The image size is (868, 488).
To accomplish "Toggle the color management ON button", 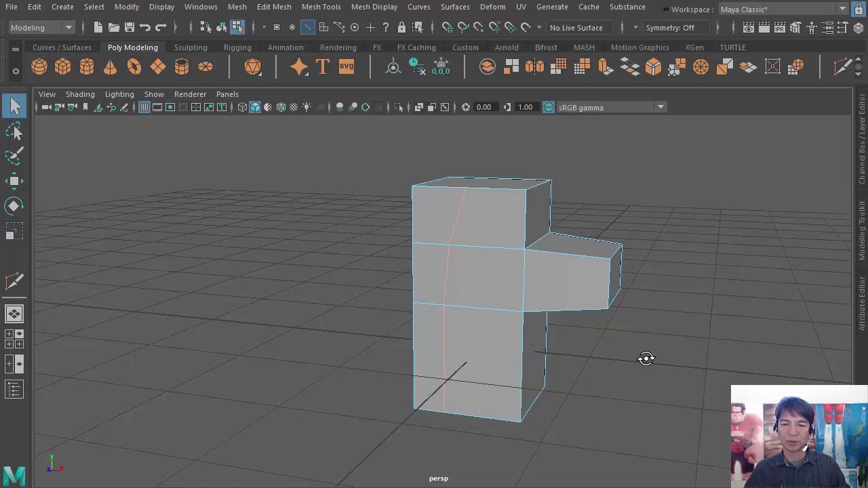I will (549, 107).
